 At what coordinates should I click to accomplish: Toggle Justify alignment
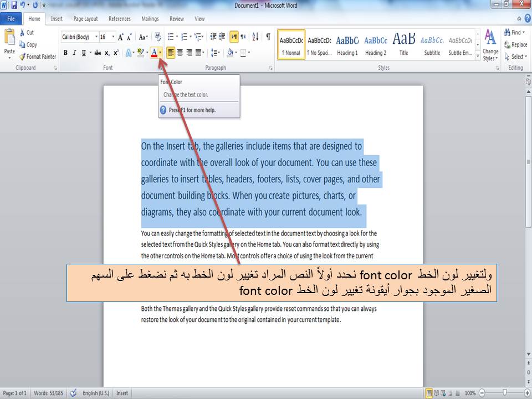pos(198,53)
